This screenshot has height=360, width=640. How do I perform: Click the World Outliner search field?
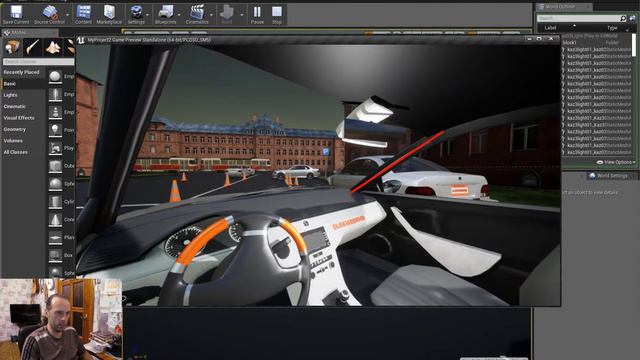pos(578,18)
